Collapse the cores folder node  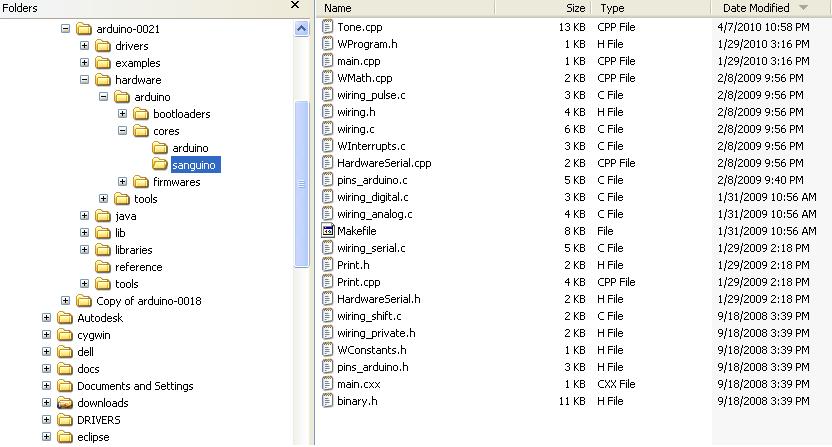[123, 131]
